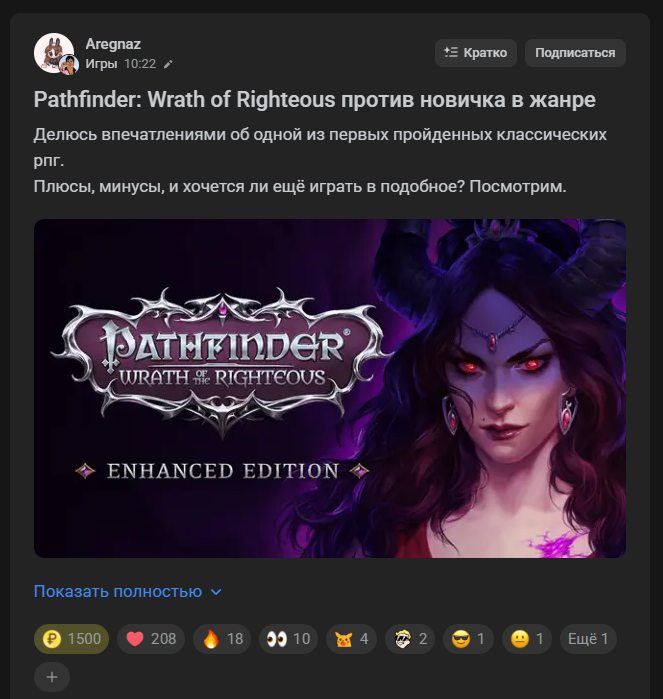Add a new reaction with plus button
This screenshot has height=699, width=663.
point(52,677)
